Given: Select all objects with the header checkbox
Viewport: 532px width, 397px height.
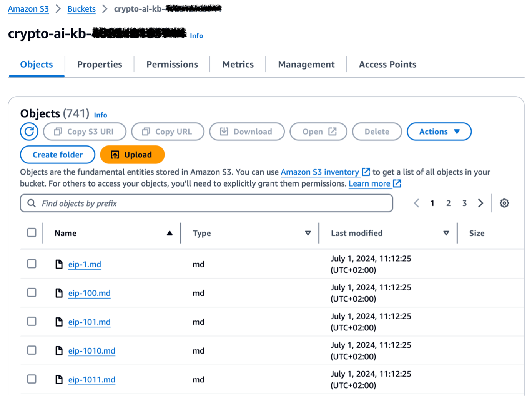Looking at the screenshot, I should (x=32, y=232).
